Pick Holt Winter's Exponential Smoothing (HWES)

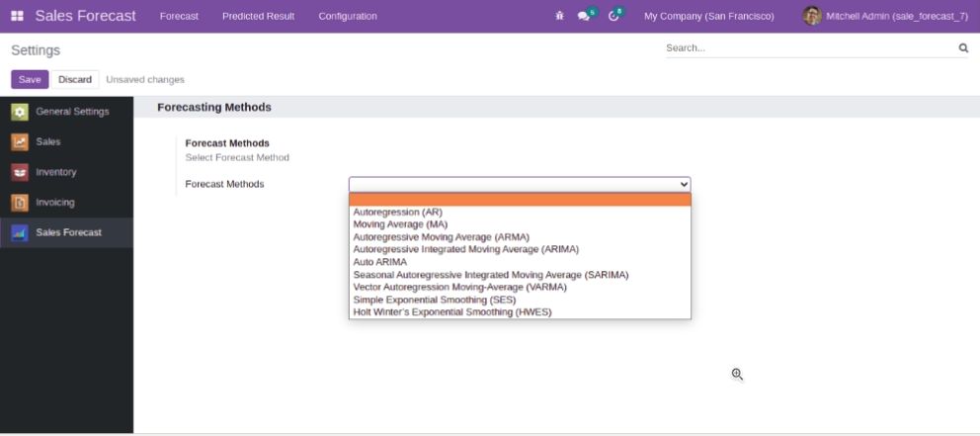[452, 312]
